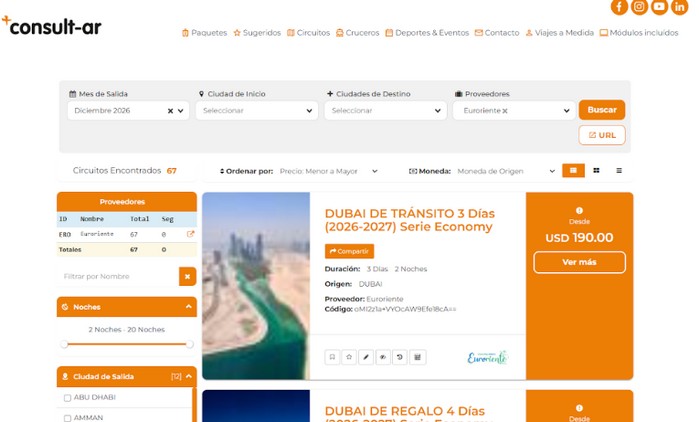Screen dimensions: 699x422
Task: Open the Ordenar por sort dropdown
Action: (x=329, y=171)
